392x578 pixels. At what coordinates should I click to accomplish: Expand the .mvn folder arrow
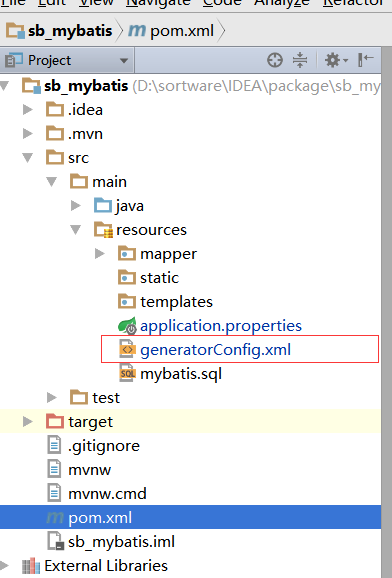click(x=28, y=133)
